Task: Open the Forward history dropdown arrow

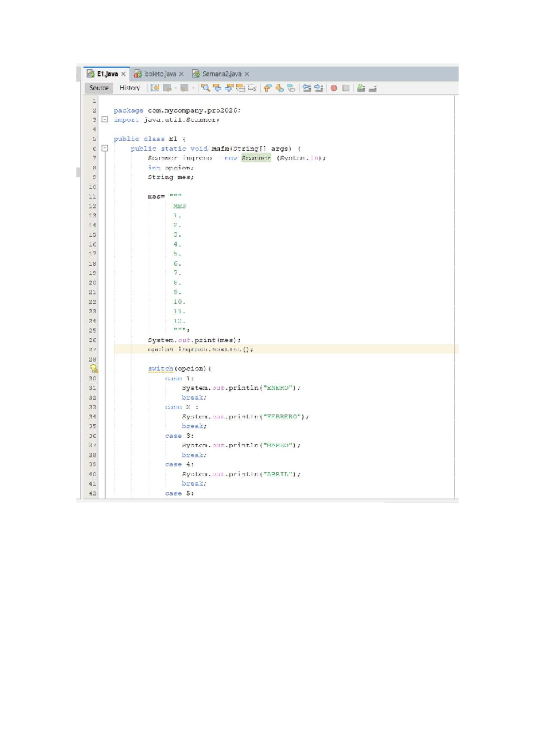Action: [x=193, y=88]
